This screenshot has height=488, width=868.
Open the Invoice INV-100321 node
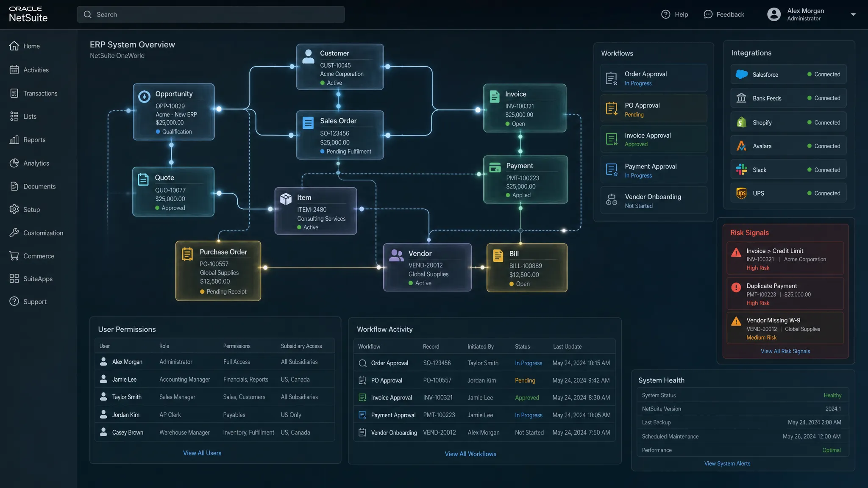pos(525,108)
